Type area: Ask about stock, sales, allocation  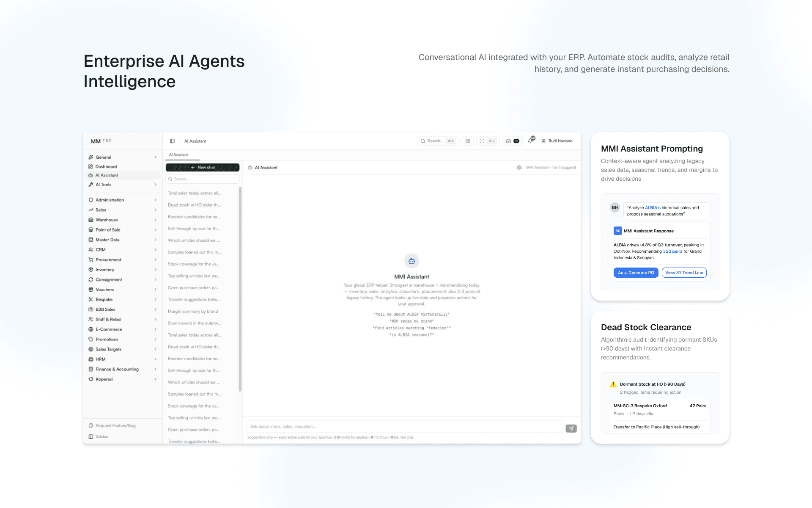404,427
